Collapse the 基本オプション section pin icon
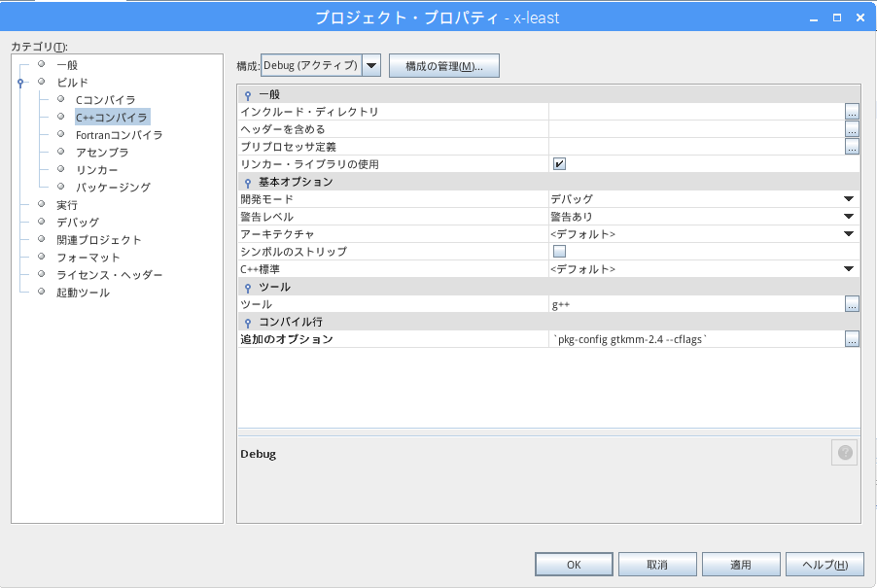Image resolution: width=877 pixels, height=588 pixels. pos(248,183)
